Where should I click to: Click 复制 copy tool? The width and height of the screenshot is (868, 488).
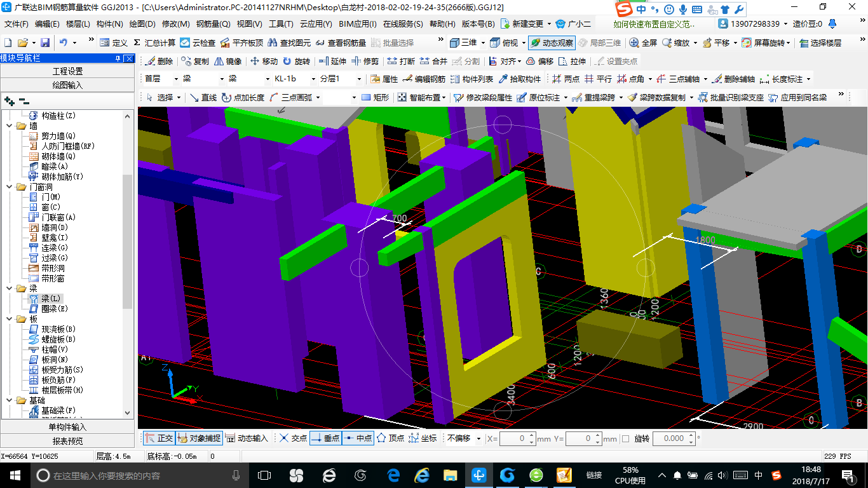tap(196, 61)
